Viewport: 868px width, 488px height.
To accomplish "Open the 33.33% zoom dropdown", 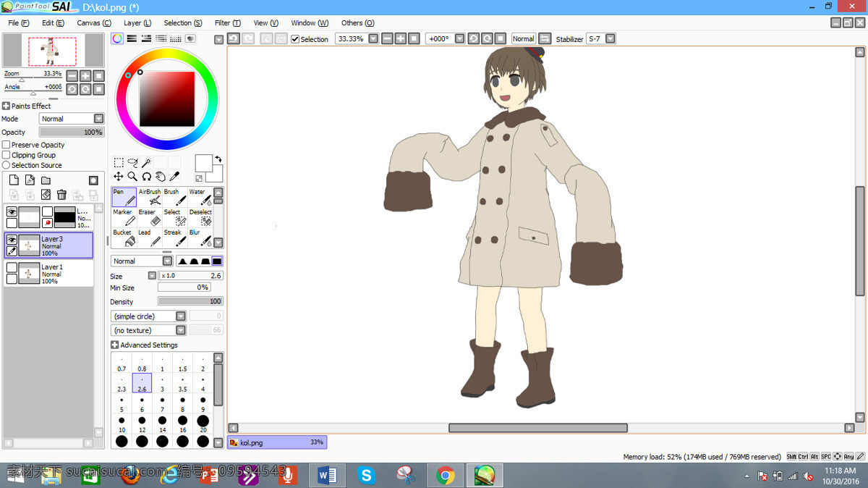I will coord(373,38).
